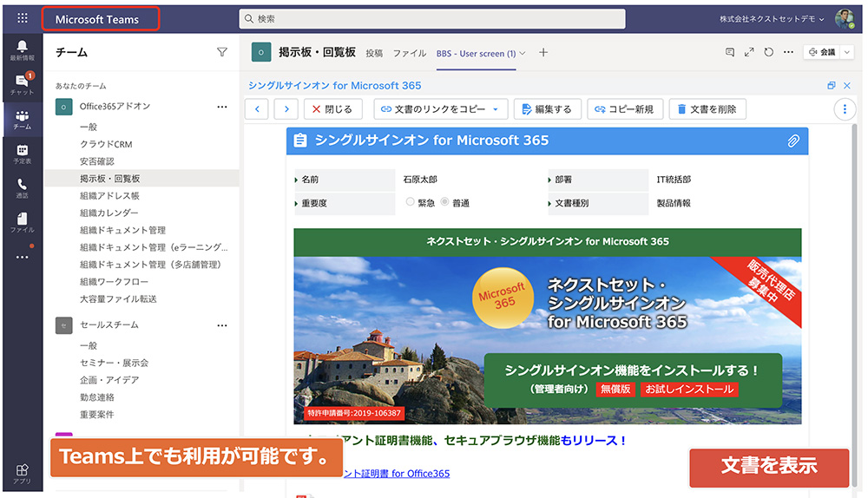Screen dimensions: 868x498
Task: Switch to the ファイル tab
Action: click(410, 53)
